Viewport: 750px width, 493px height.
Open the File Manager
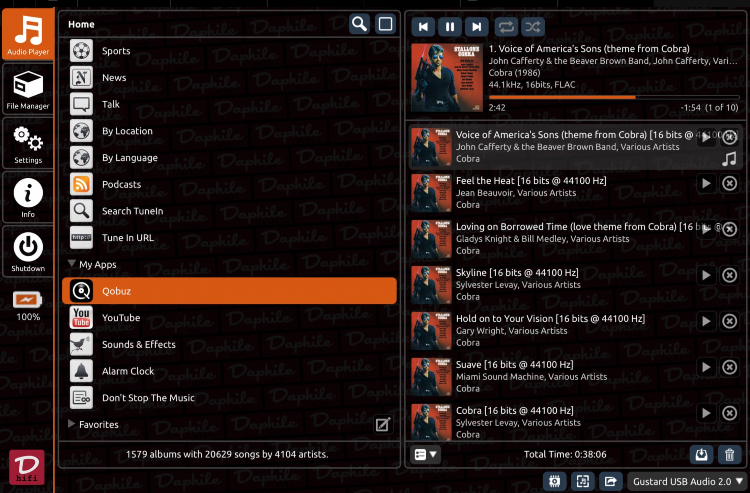tap(28, 89)
